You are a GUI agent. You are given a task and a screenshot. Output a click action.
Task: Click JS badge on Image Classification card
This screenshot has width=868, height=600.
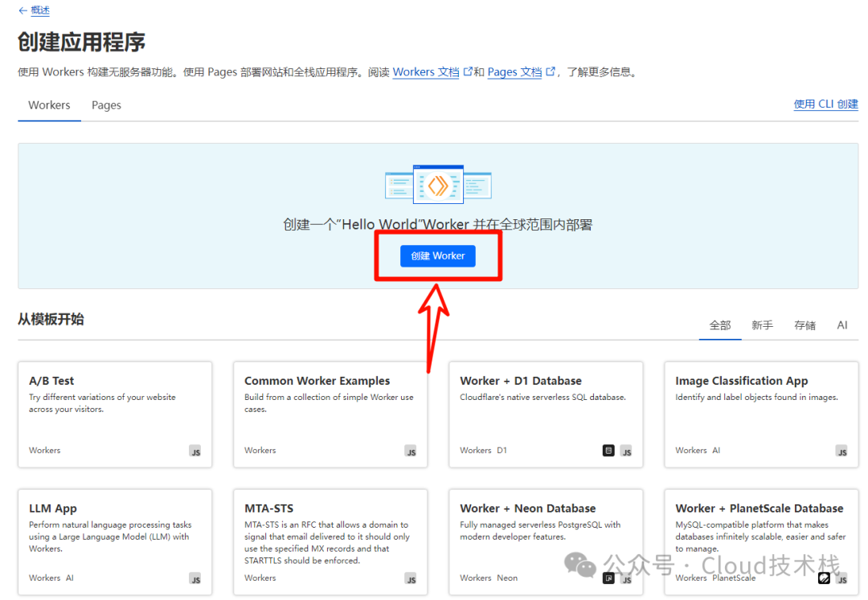[842, 451]
